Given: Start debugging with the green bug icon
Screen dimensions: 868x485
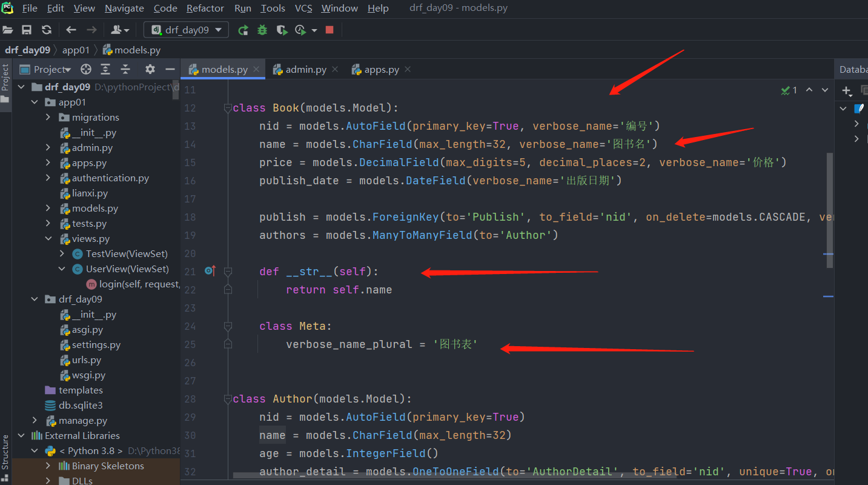Looking at the screenshot, I should (262, 30).
